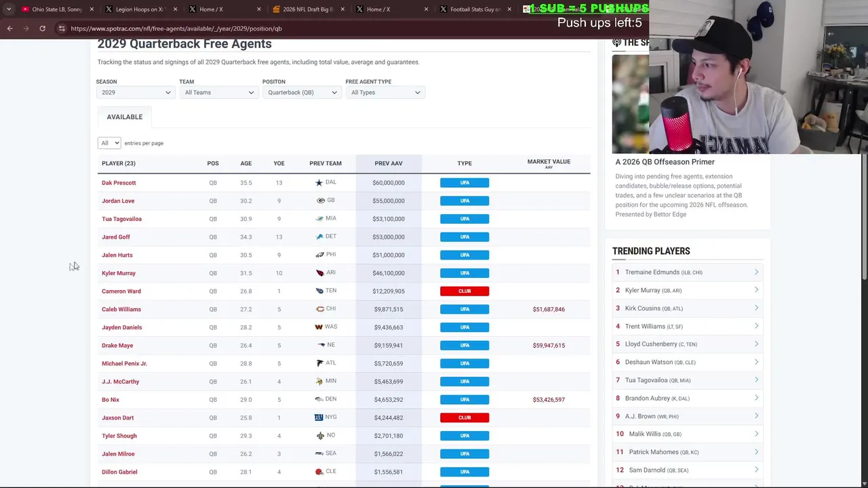Open Kyler Murray link in table
Viewport: 868px width, 488px height.
point(119,273)
